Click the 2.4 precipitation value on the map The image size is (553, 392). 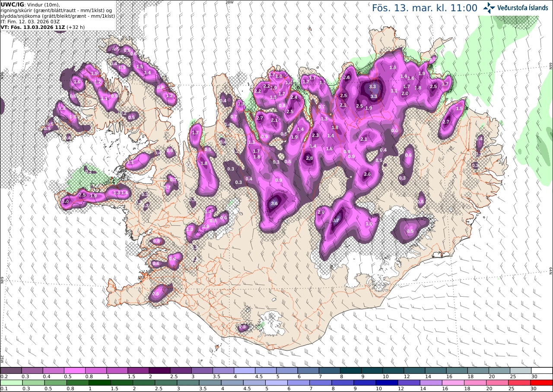click(294, 98)
